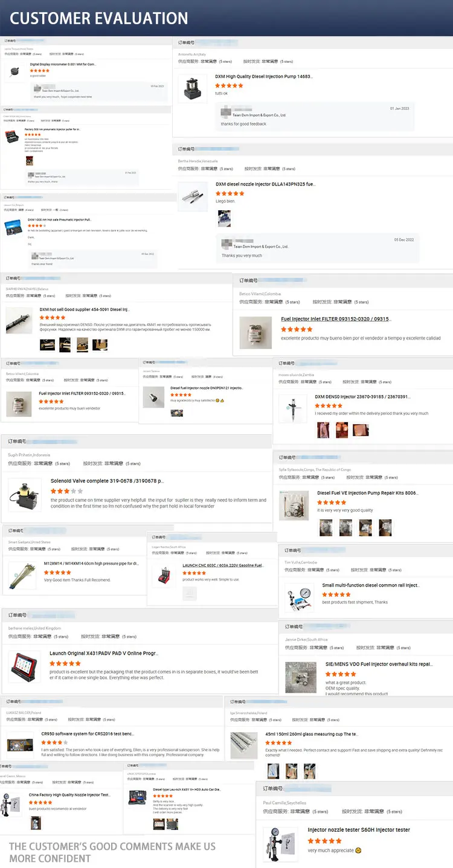The image size is (453, 868).
Task: Click the three-star rating under Solenoid Valve complete
Action: click(60, 491)
